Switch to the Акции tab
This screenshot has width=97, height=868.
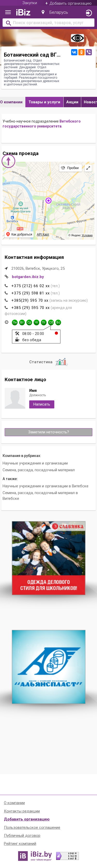pyautogui.click(x=72, y=102)
